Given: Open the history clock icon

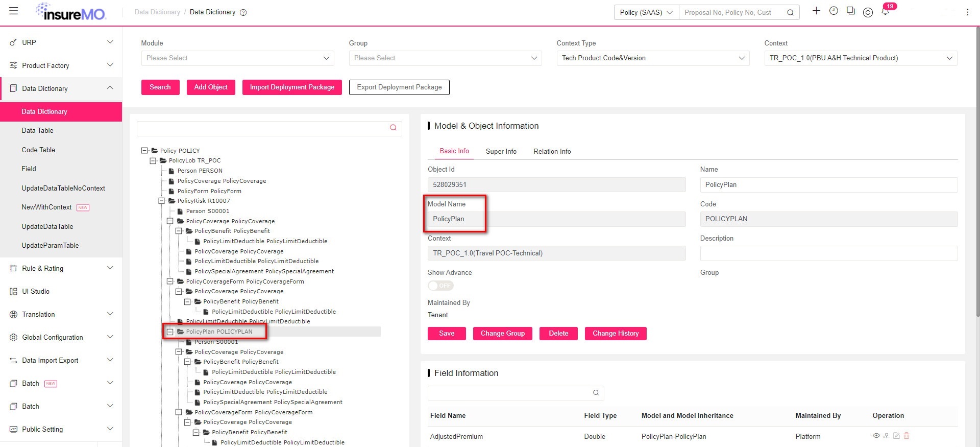Looking at the screenshot, I should click(x=834, y=11).
